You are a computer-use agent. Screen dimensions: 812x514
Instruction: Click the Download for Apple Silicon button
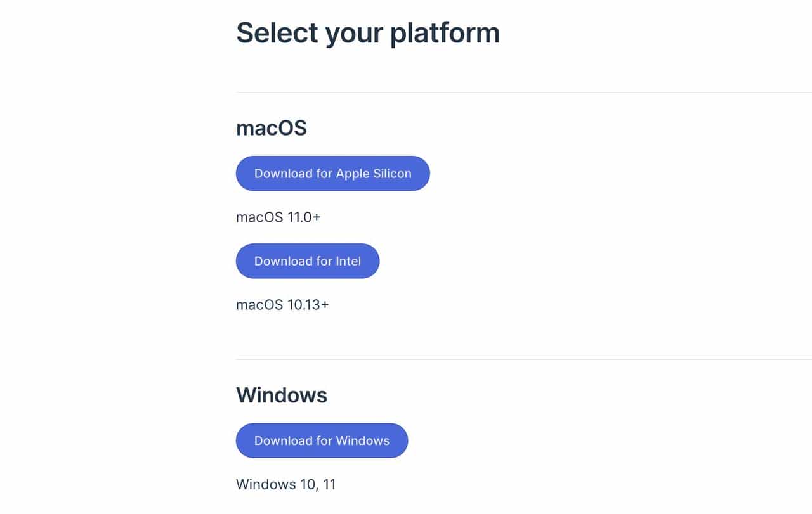(332, 173)
